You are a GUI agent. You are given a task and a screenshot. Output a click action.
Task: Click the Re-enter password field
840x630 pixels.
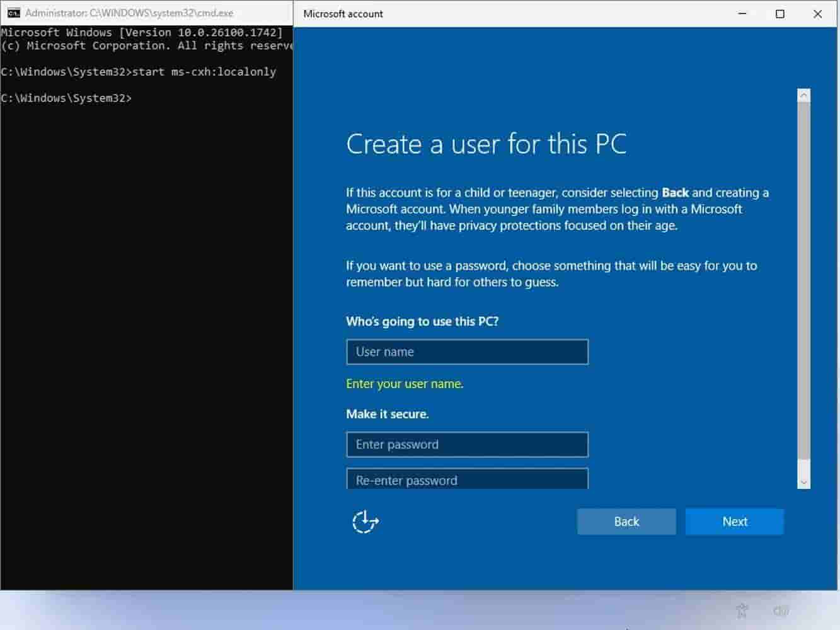(466, 479)
